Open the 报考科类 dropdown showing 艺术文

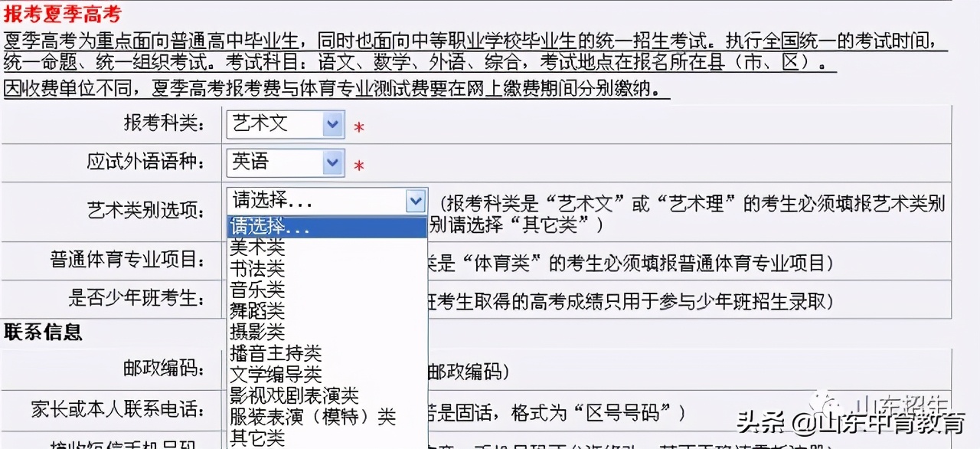284,124
